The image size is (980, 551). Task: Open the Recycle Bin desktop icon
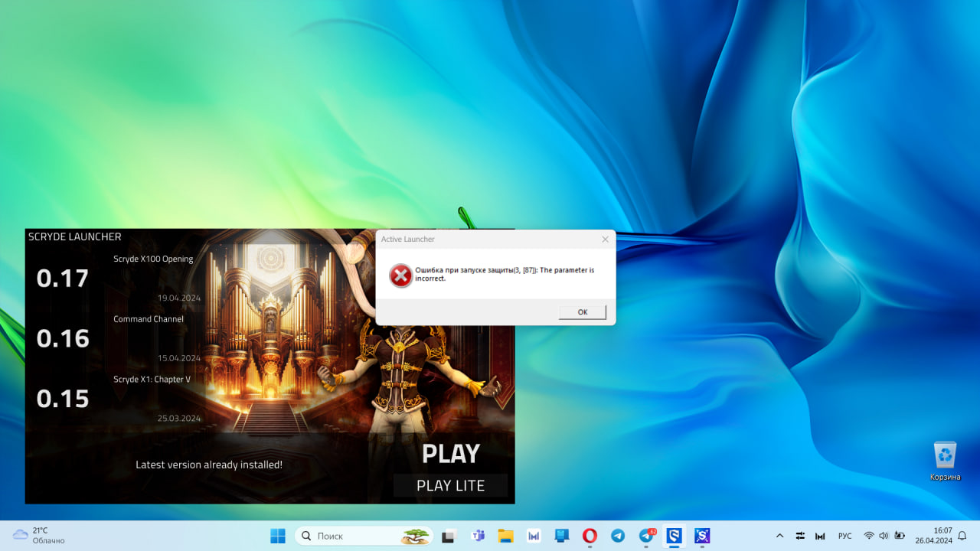(x=945, y=459)
